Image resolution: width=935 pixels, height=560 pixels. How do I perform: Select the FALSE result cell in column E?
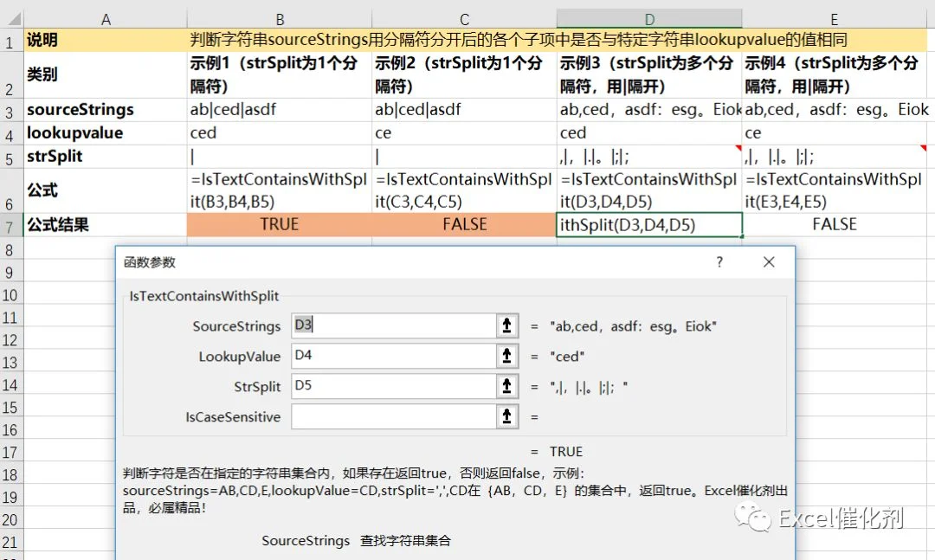[835, 225]
